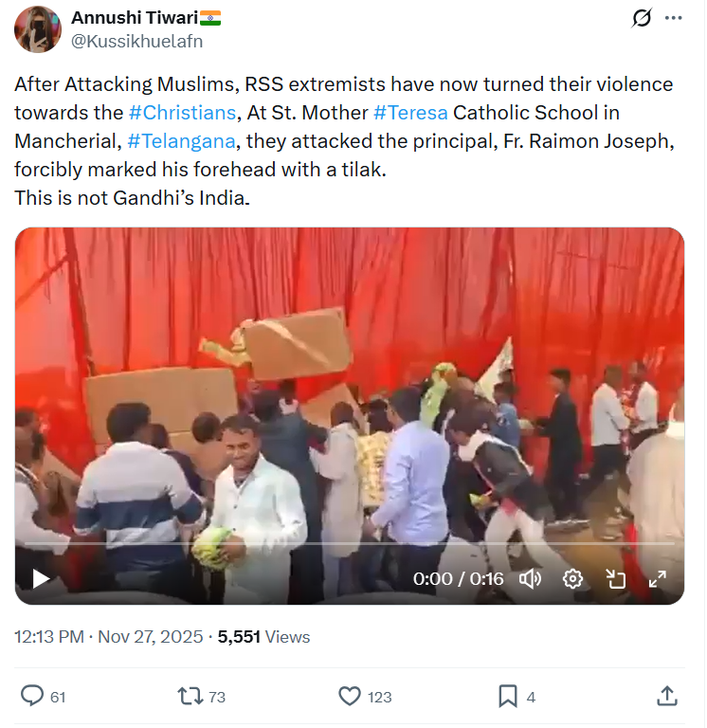
Task: Open the #Christians hashtag
Action: click(x=182, y=113)
